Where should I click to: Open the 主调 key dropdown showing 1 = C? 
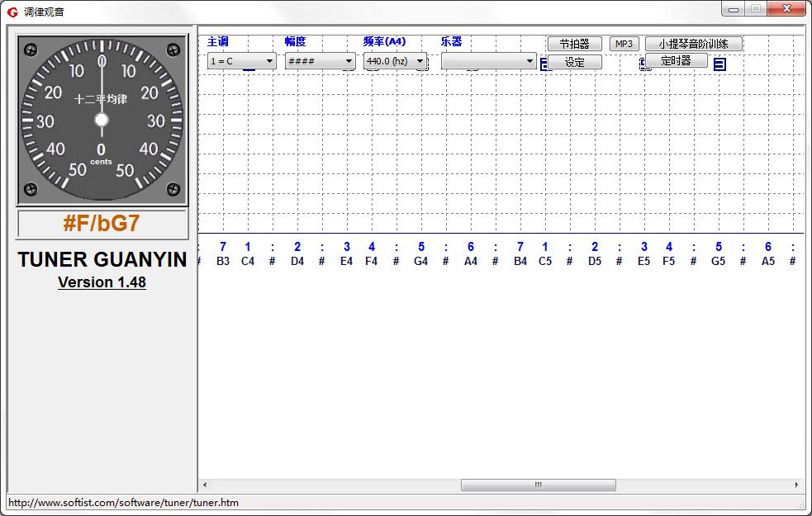[x=241, y=61]
